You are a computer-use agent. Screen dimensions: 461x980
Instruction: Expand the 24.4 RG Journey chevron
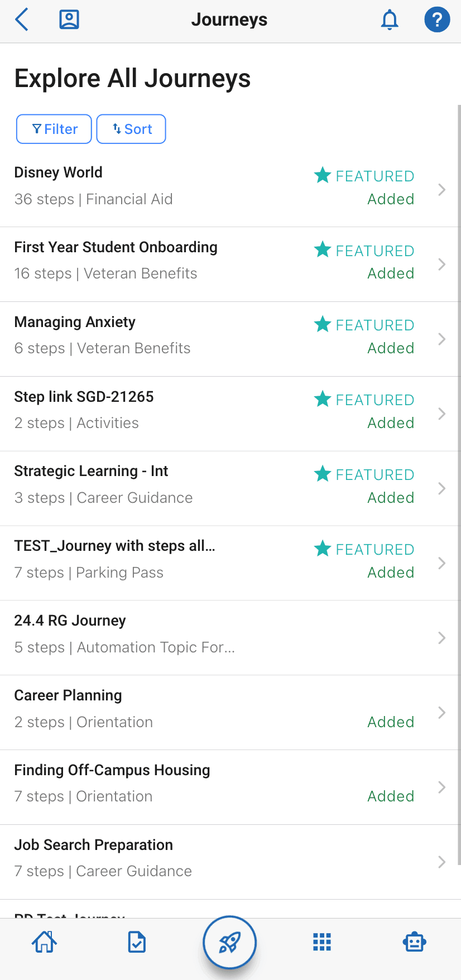pos(441,638)
